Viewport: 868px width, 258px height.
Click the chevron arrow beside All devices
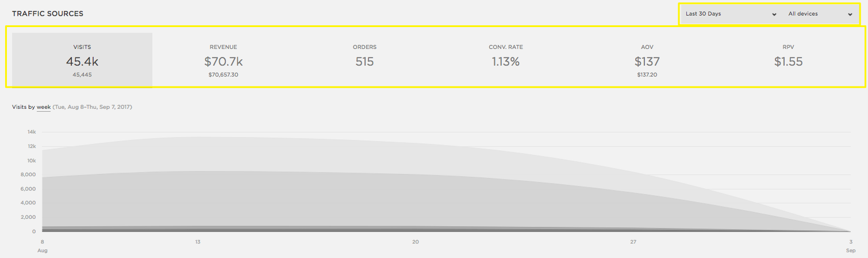tap(850, 14)
